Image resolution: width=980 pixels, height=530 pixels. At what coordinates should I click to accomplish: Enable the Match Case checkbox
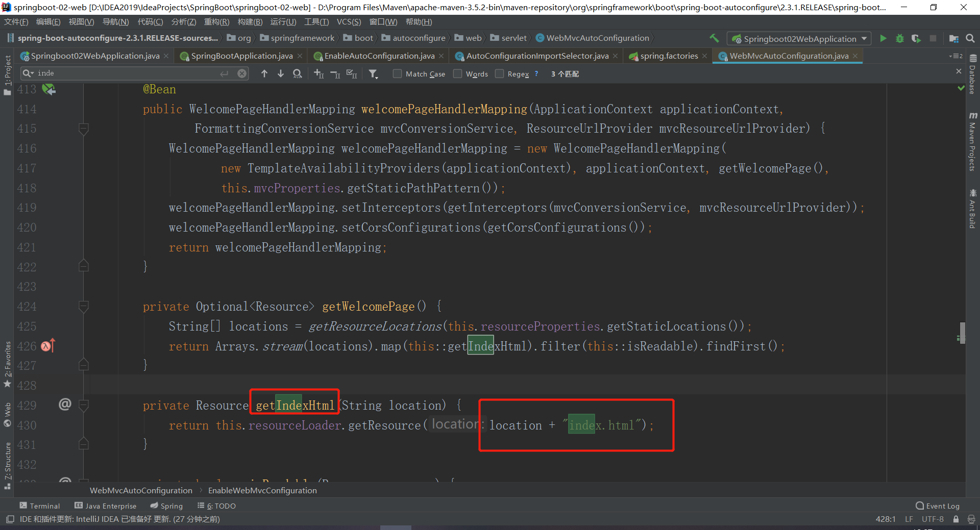click(397, 74)
